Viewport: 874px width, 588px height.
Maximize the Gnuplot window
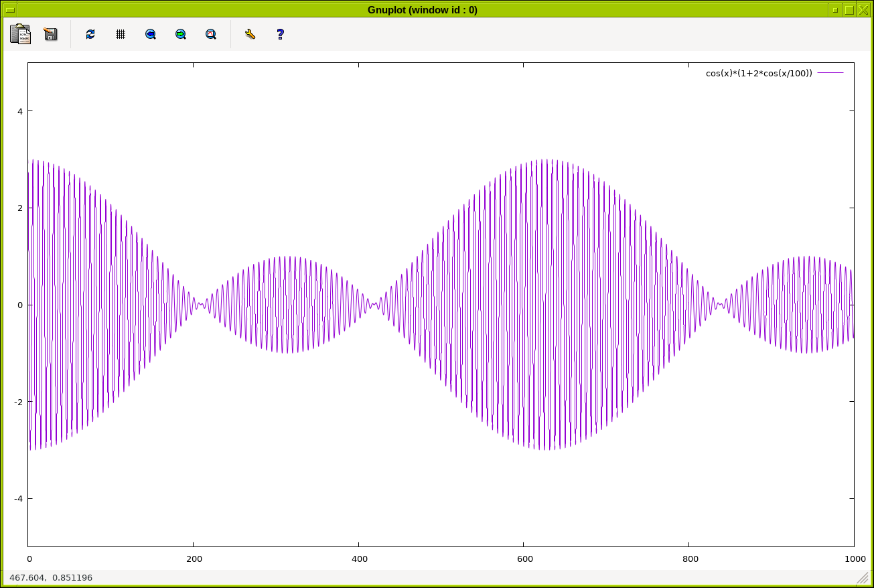click(849, 10)
